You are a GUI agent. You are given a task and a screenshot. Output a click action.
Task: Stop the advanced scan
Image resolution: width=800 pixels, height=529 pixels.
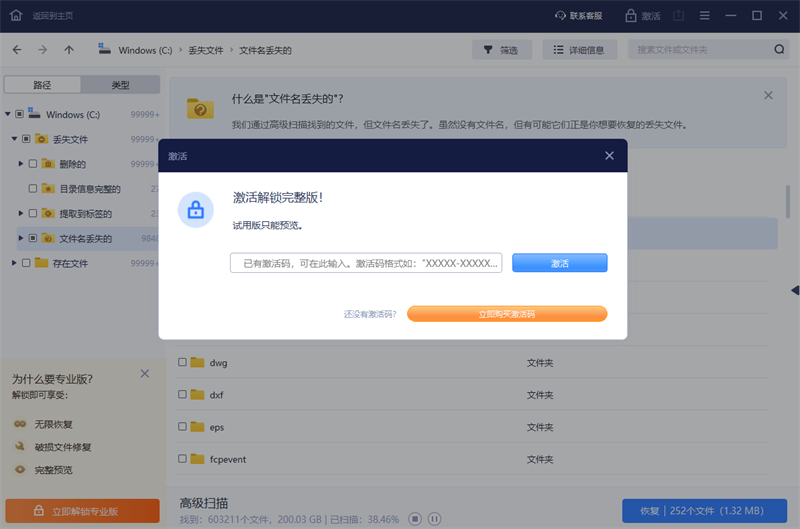pyautogui.click(x=415, y=519)
